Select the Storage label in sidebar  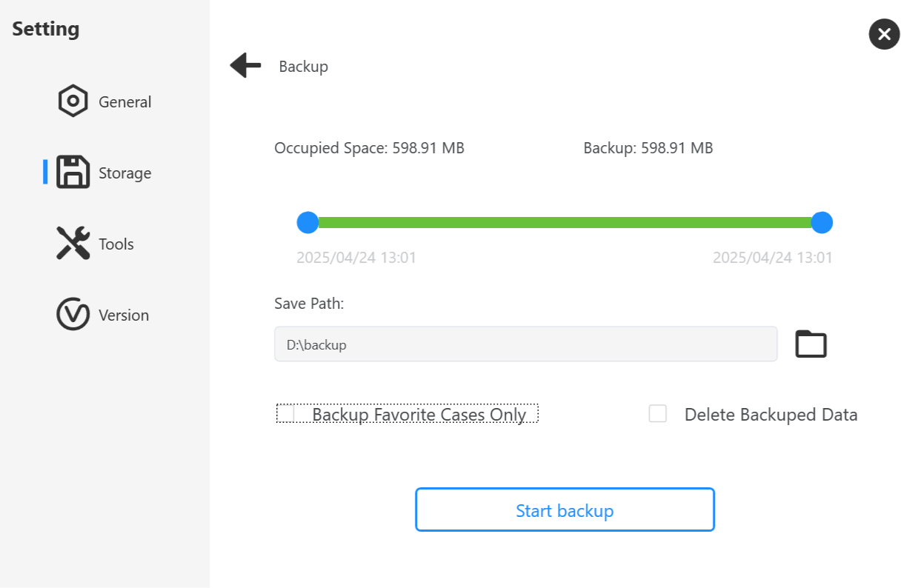(x=125, y=173)
